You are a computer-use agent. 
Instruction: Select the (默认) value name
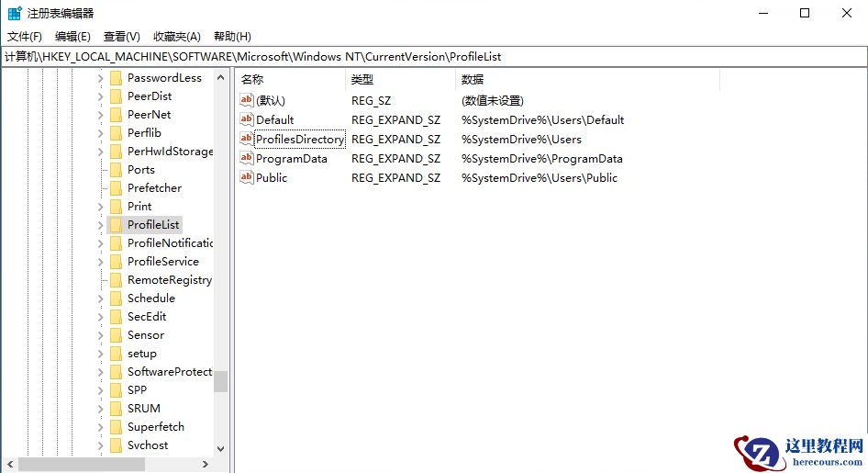(270, 100)
